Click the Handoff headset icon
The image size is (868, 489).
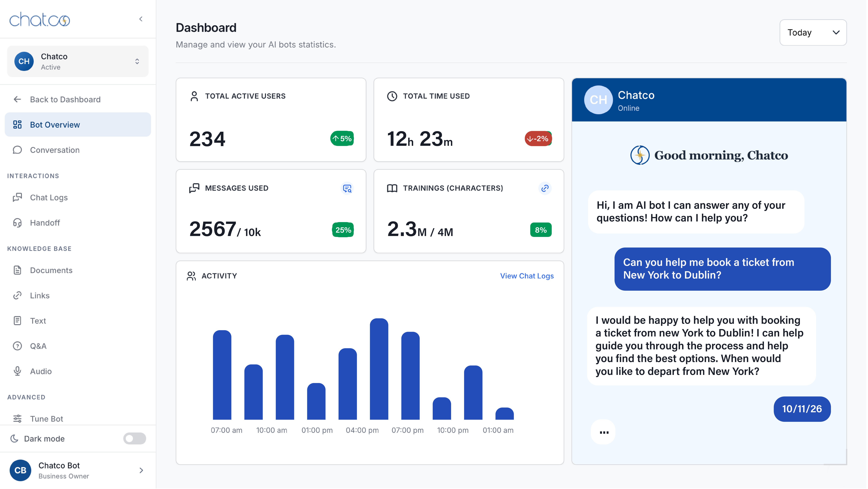click(17, 223)
